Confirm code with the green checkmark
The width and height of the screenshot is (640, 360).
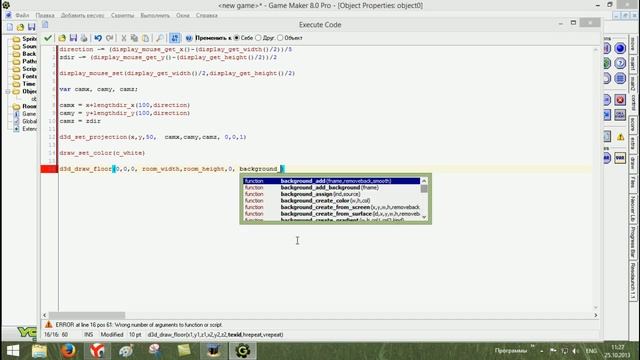(48, 38)
